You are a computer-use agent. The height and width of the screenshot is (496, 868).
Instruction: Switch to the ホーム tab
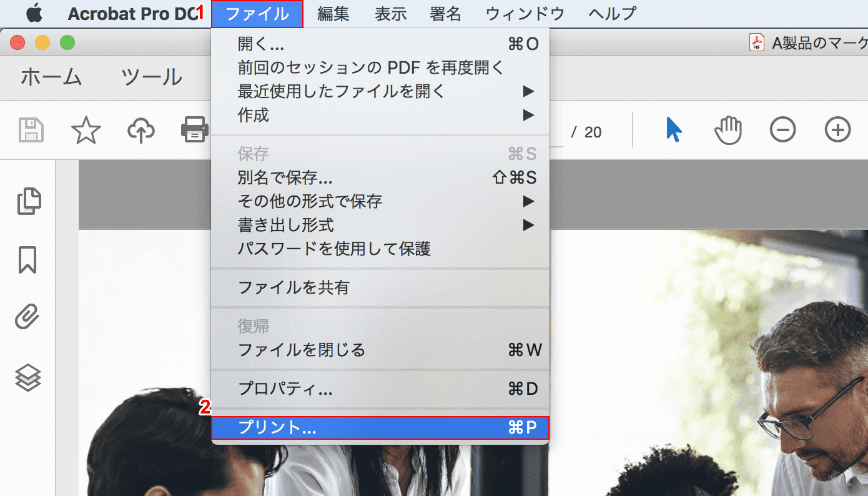(51, 77)
